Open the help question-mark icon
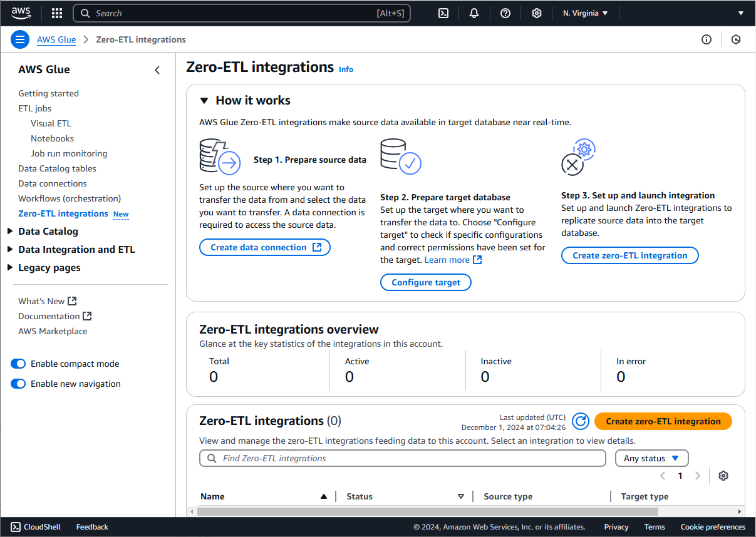The height and width of the screenshot is (537, 756). [505, 13]
